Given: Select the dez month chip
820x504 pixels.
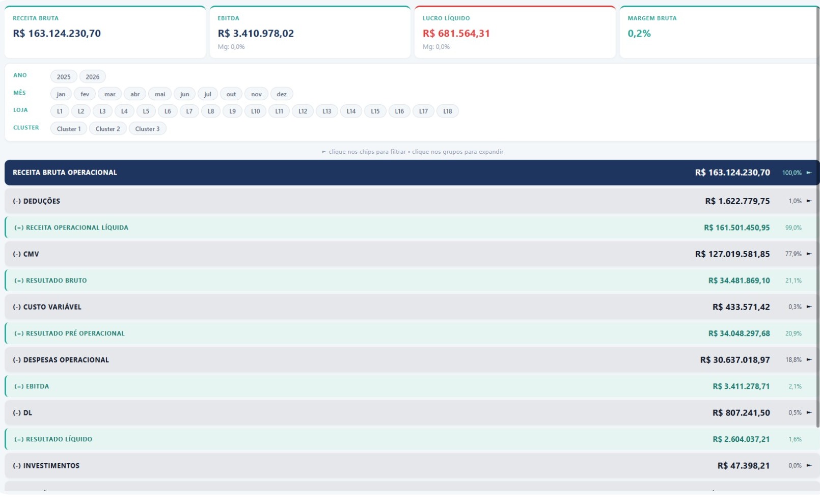Looking at the screenshot, I should 282,94.
